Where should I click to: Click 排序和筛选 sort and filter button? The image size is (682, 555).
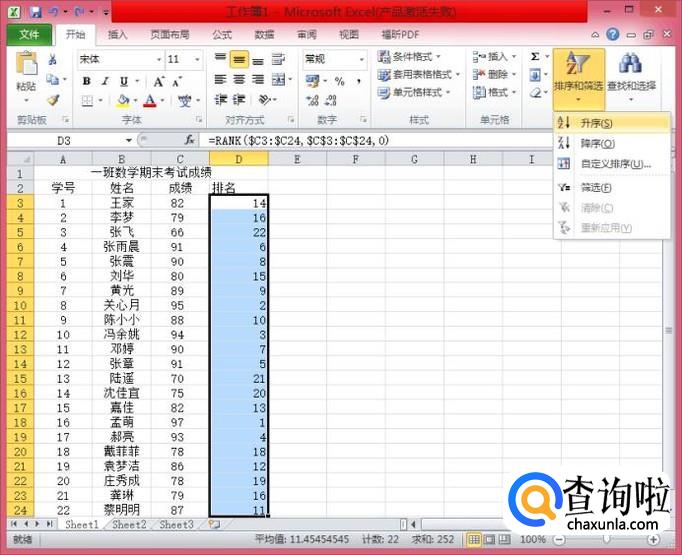click(578, 78)
